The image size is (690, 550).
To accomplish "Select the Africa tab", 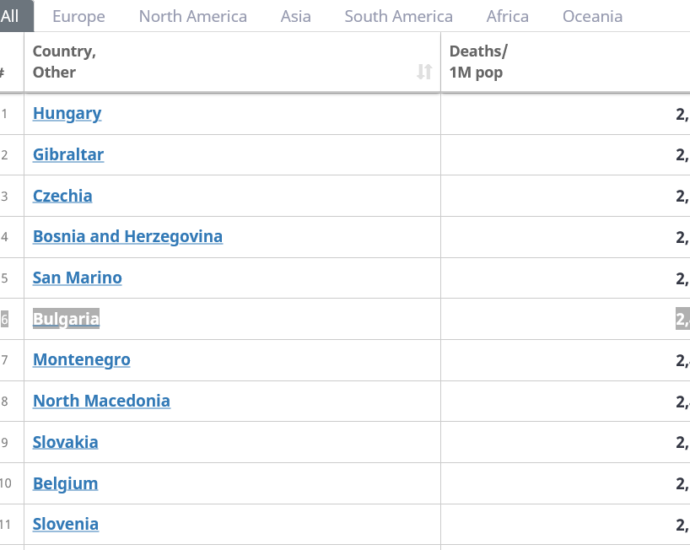I will point(507,16).
